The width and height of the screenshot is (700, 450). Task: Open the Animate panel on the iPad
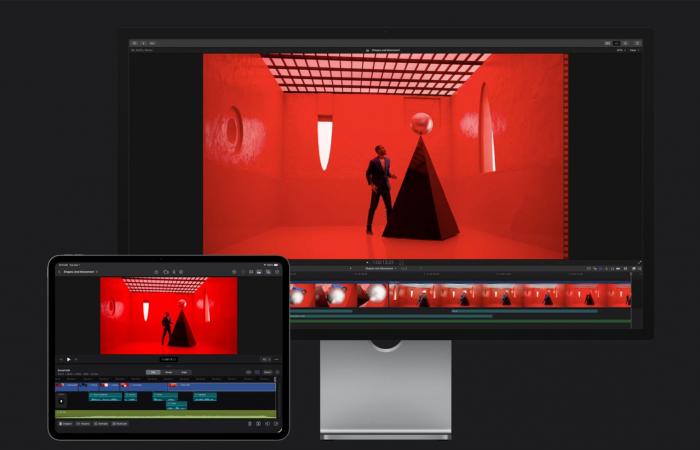click(x=101, y=424)
